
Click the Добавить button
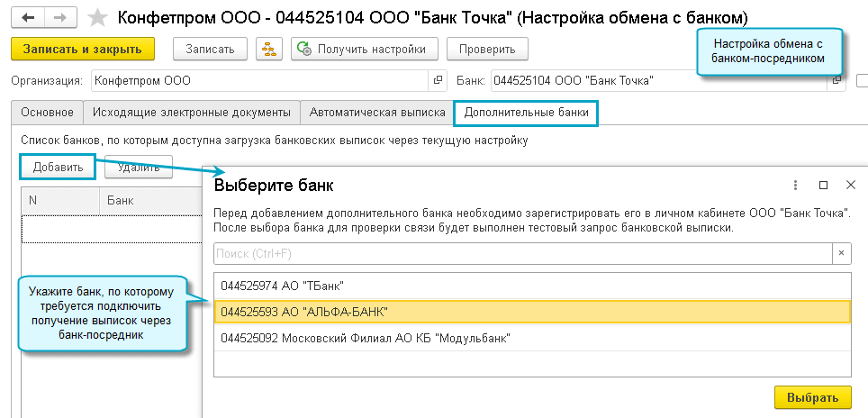point(59,167)
